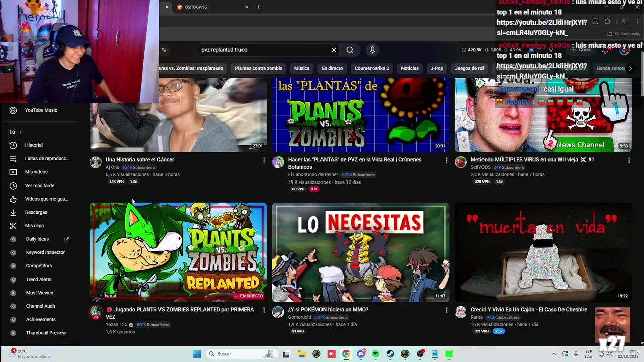Open Gomeruchi channel avatar

[278, 312]
